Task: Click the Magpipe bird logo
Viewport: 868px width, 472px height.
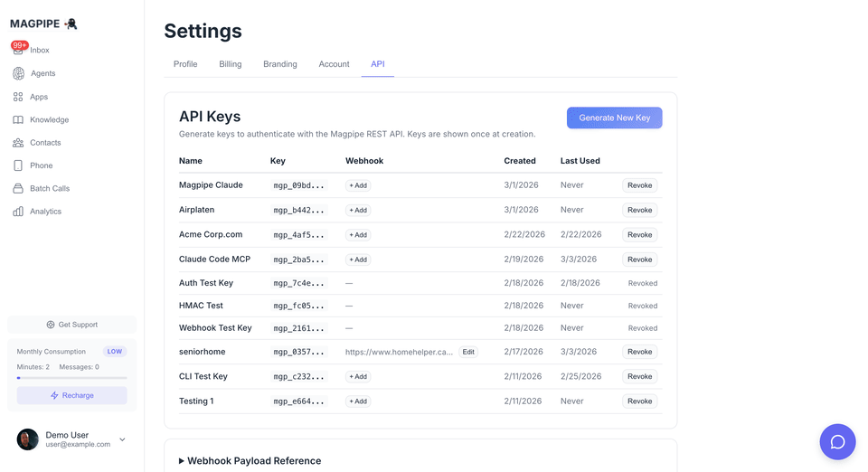Action: coord(71,24)
